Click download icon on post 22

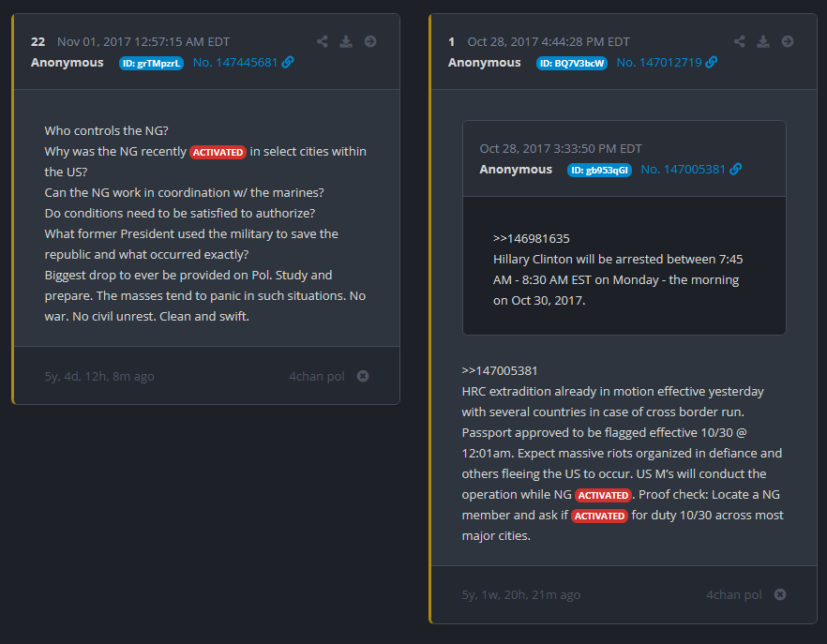point(346,41)
